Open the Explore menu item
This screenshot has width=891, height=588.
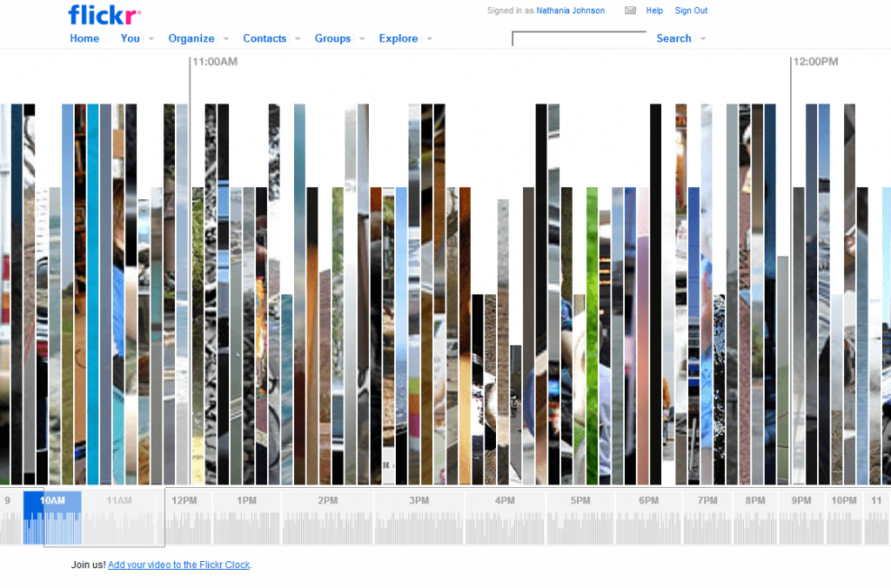click(398, 38)
